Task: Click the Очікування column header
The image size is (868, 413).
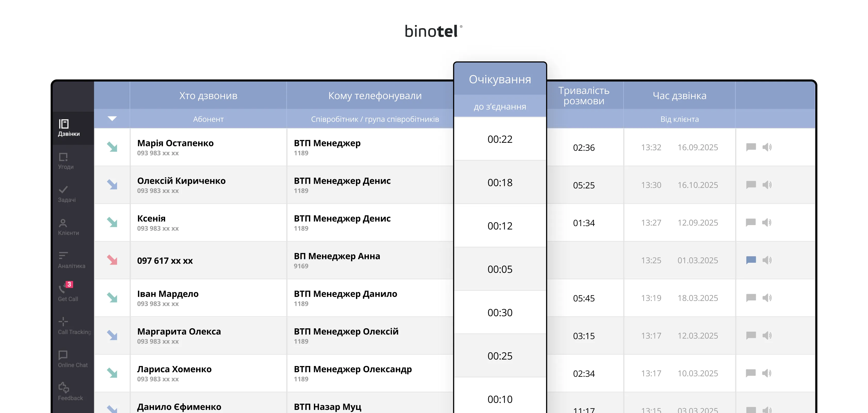Action: pos(500,80)
